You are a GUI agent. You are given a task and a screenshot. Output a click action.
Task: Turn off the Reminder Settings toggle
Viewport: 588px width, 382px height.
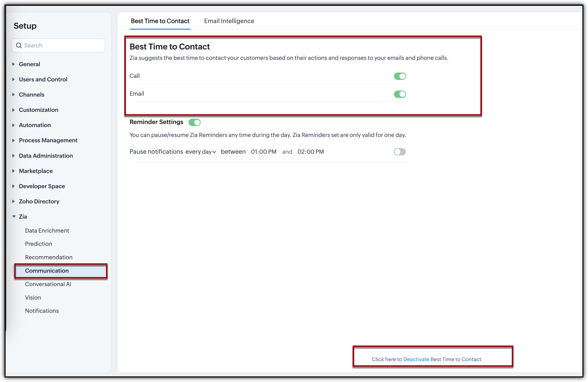coord(195,122)
